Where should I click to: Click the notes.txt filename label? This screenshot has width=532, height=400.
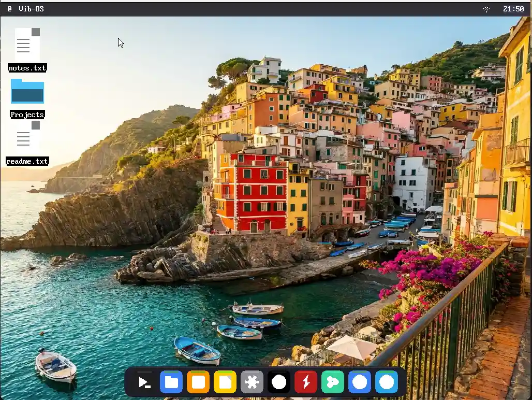27,67
